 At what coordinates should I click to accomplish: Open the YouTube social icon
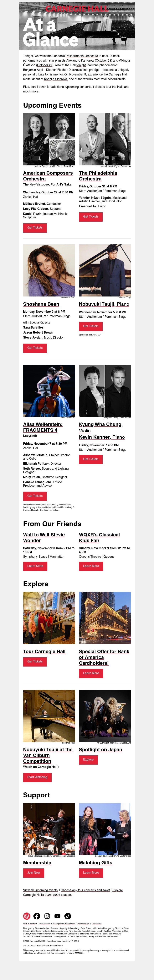(x=57, y=916)
